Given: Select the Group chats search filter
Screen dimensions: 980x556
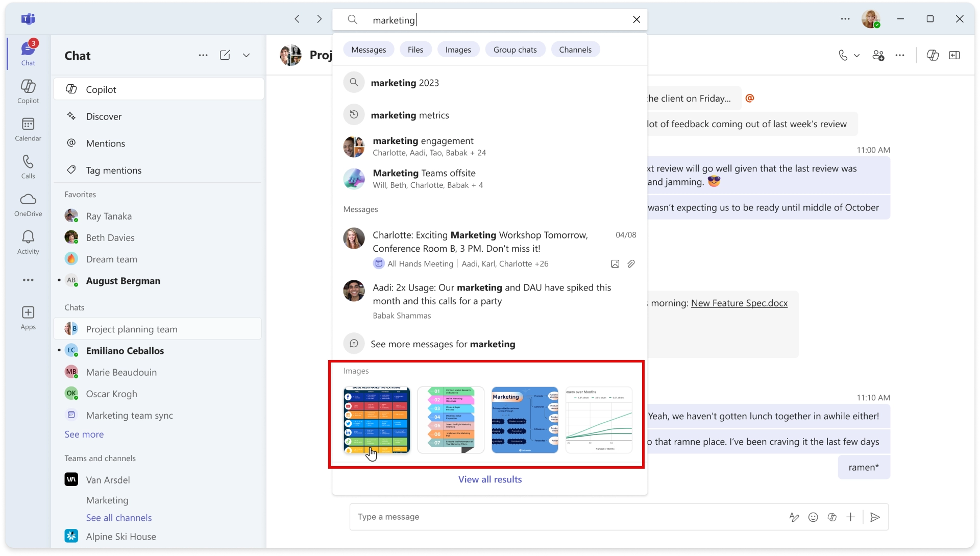Looking at the screenshot, I should pos(515,49).
